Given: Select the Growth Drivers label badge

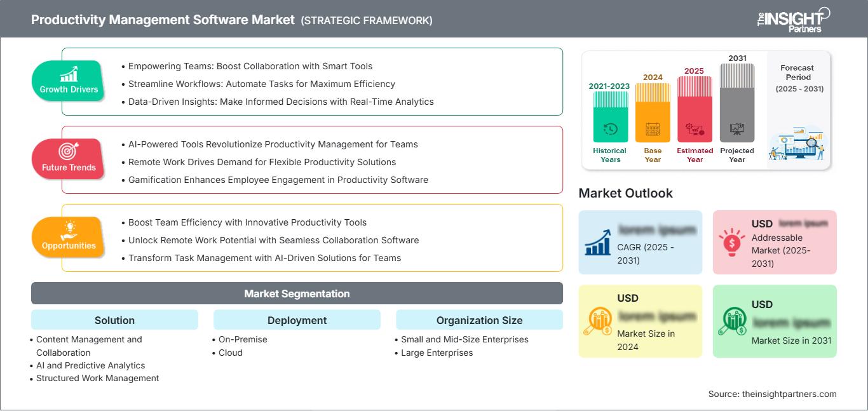Looking at the screenshot, I should pos(69,80).
